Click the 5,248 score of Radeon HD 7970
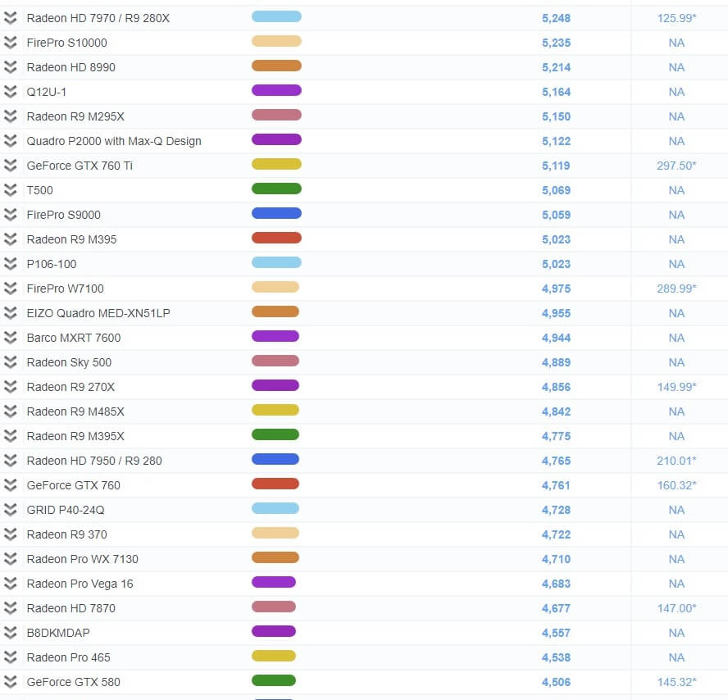Screen dimensions: 728x700 [556, 19]
